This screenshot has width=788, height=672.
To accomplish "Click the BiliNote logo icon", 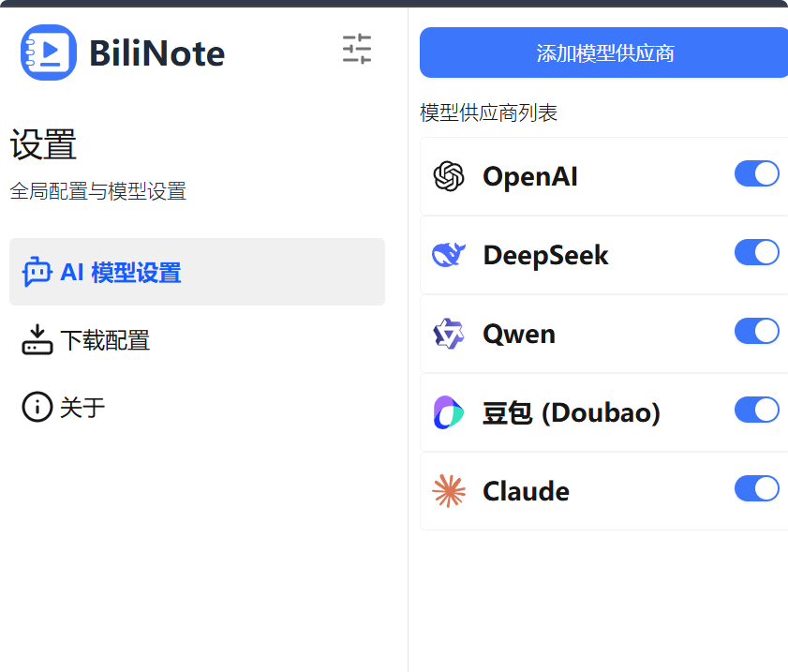I will (x=49, y=52).
